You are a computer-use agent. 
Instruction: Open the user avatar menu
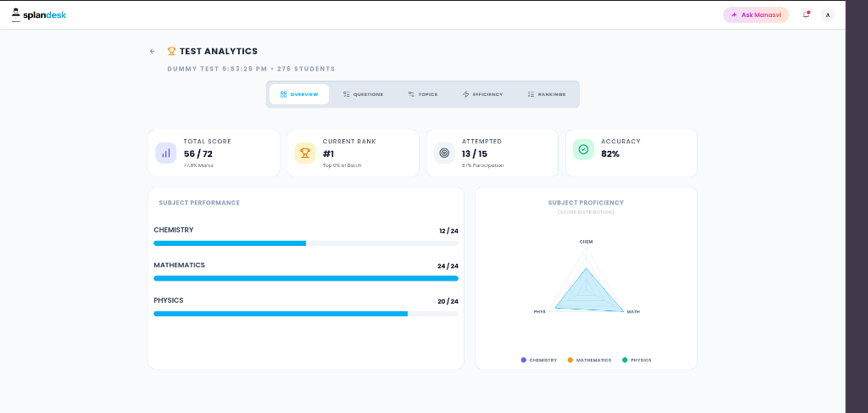tap(827, 15)
